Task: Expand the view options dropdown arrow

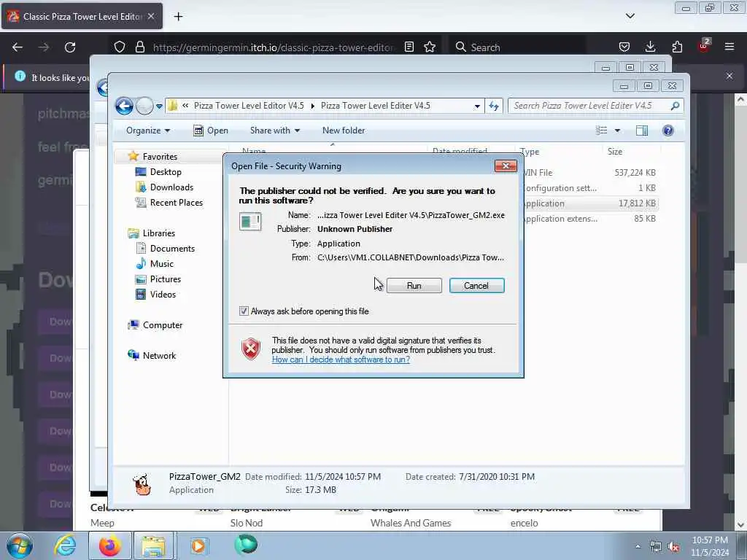Action: [617, 131]
